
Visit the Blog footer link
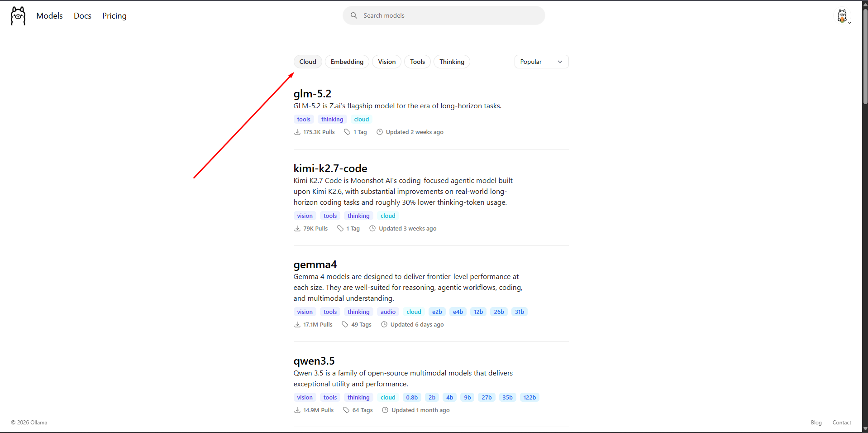coord(816,423)
